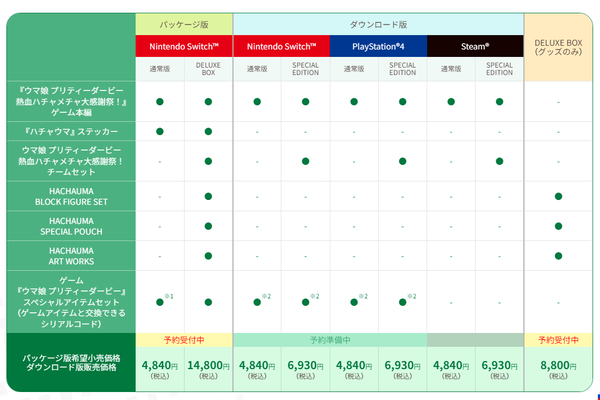Select 通常版 under package Nintendo Switch
This screenshot has width=600, height=400.
(x=160, y=69)
